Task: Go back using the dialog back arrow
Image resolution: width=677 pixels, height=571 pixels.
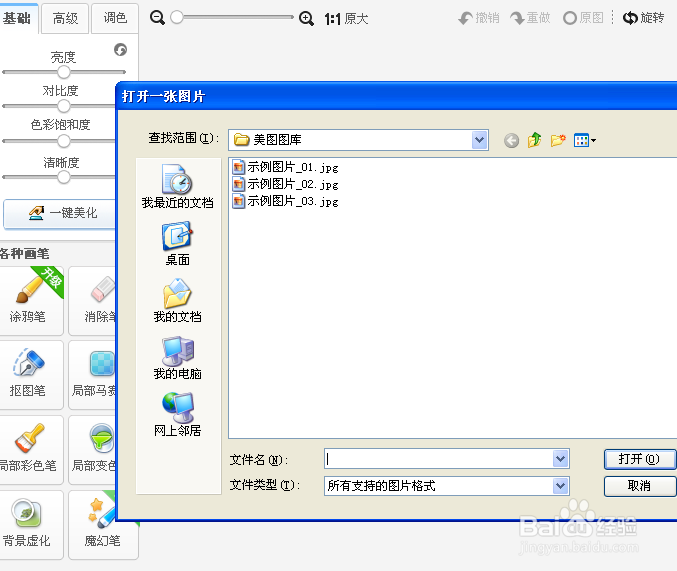Action: 512,140
